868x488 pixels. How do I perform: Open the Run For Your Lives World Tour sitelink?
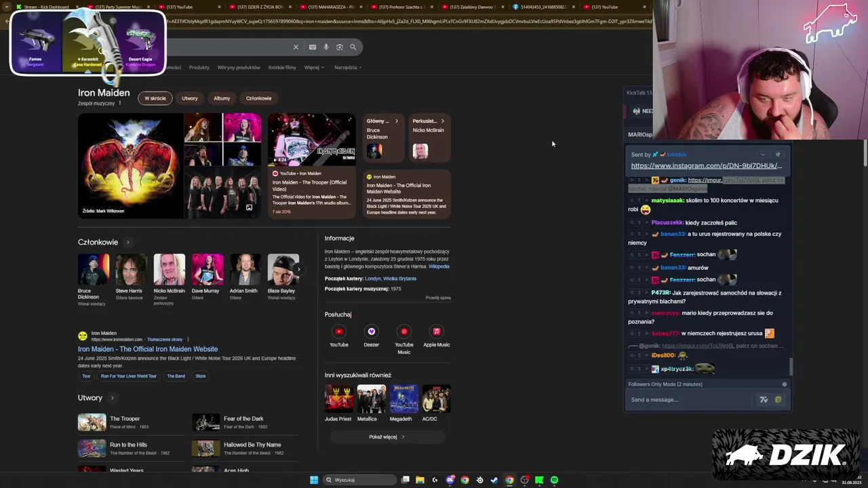click(x=129, y=376)
